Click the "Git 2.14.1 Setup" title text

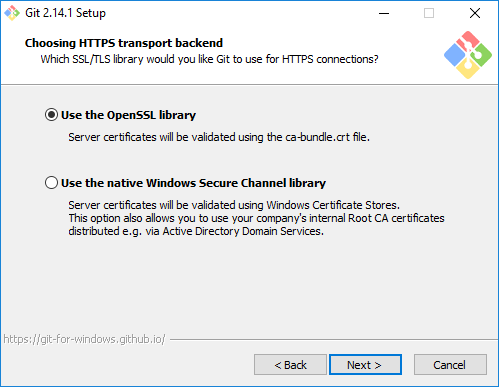65,13
